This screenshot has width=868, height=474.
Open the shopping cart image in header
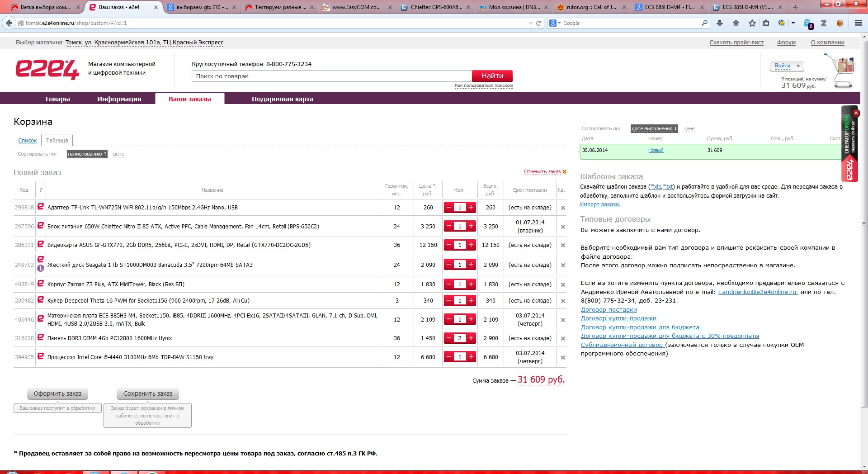(x=840, y=70)
